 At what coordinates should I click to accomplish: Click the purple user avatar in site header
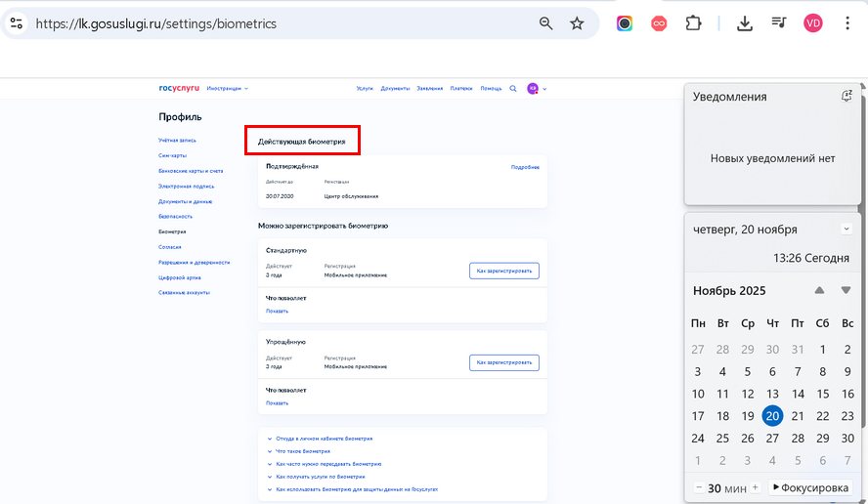coord(533,89)
